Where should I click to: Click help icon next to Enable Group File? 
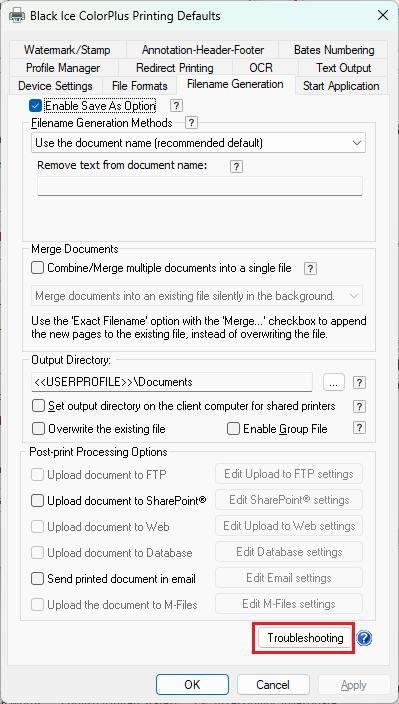pyautogui.click(x=359, y=428)
